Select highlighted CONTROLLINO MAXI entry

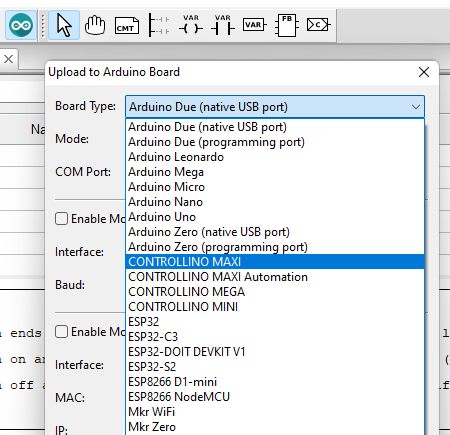275,262
